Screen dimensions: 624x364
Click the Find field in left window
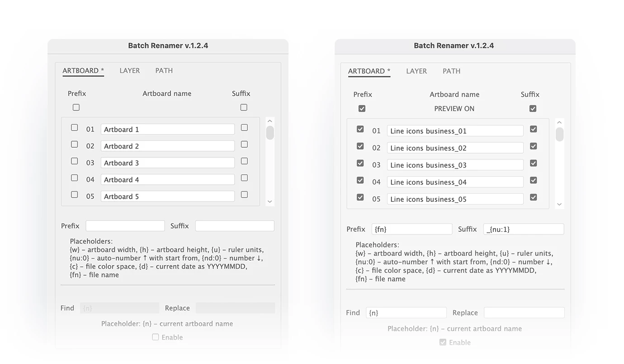pyautogui.click(x=120, y=308)
